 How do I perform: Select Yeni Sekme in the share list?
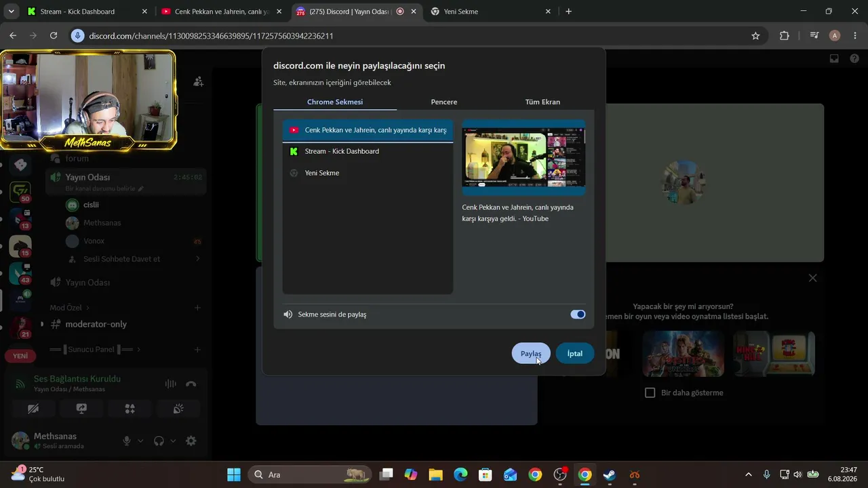[368, 173]
